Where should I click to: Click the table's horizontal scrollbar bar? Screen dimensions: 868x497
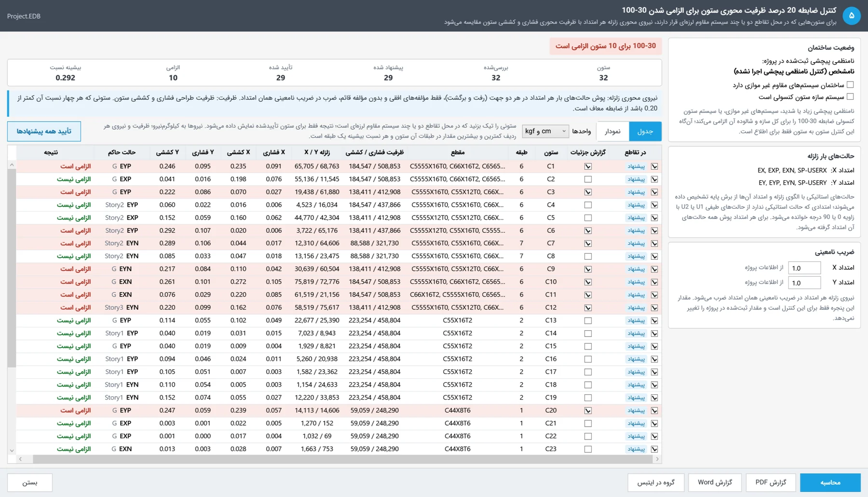(342, 459)
